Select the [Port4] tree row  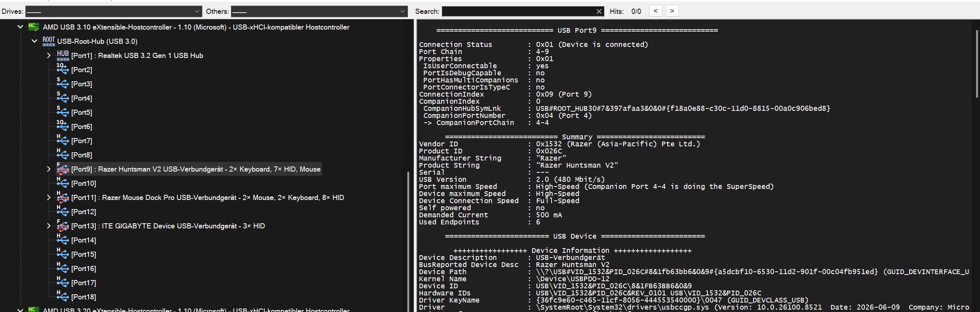coord(82,98)
